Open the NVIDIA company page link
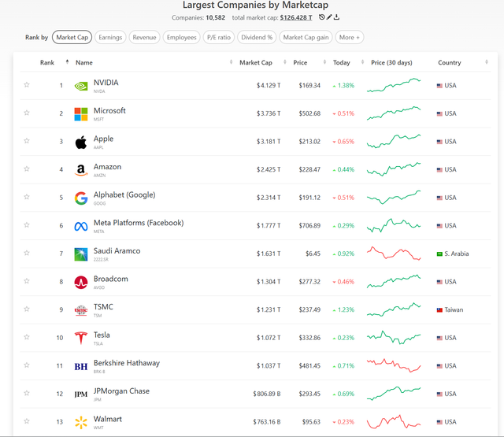Image resolution: width=504 pixels, height=437 pixels. click(106, 83)
